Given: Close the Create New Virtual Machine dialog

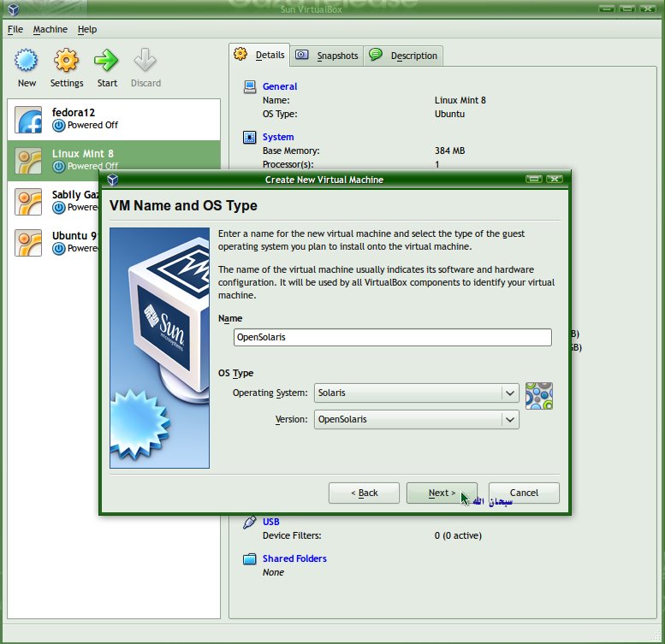Looking at the screenshot, I should (x=555, y=179).
